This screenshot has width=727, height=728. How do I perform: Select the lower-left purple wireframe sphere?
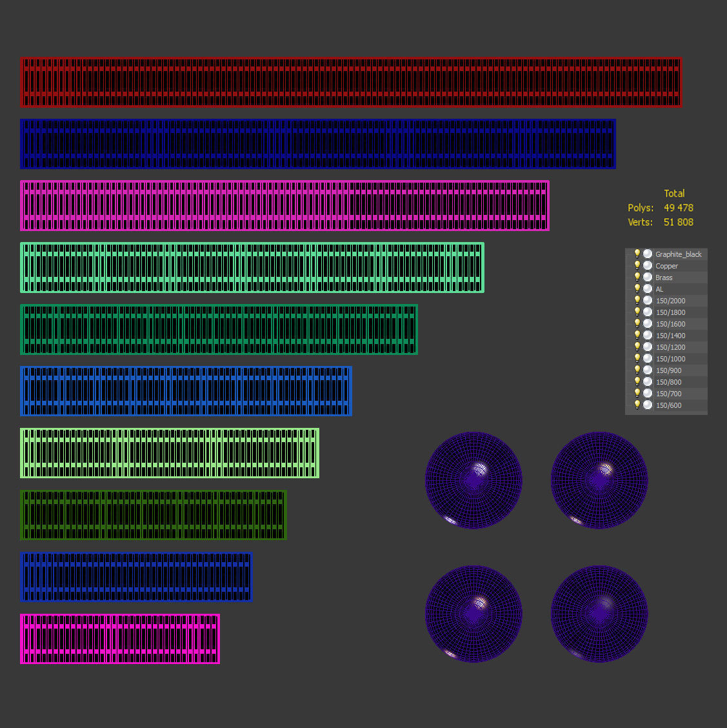coord(473,614)
